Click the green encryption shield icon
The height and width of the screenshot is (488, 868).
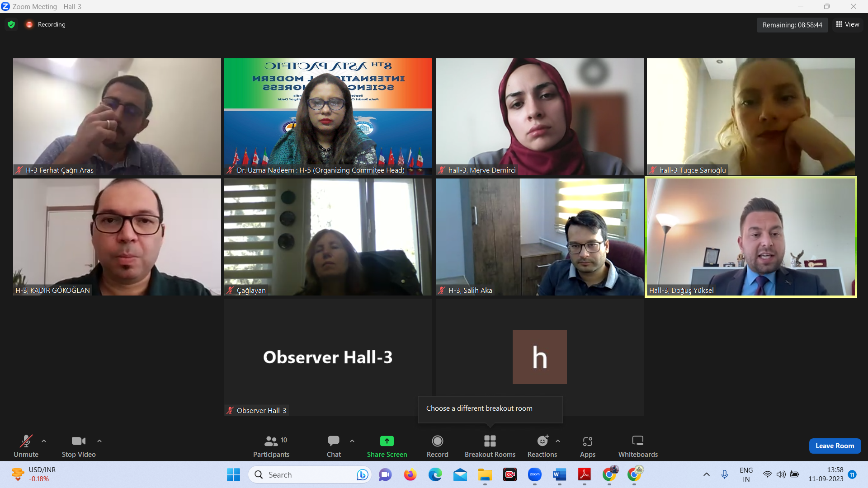[x=11, y=24]
